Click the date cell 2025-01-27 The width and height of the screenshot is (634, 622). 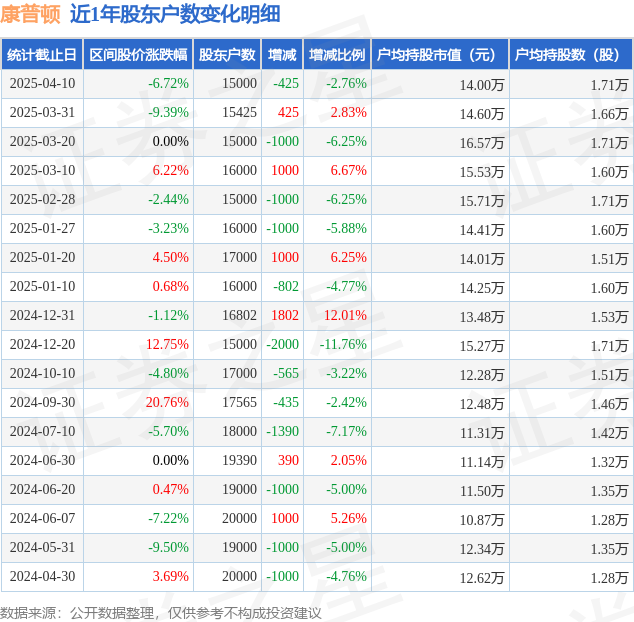pos(42,228)
